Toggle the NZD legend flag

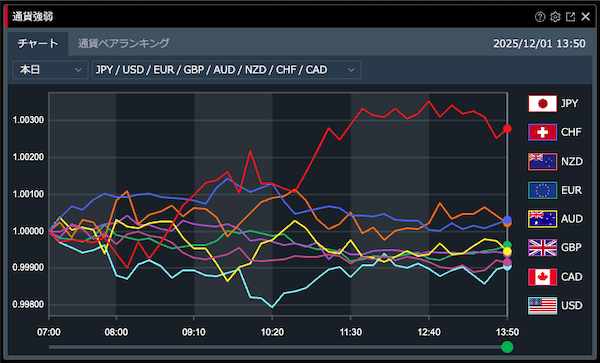click(543, 161)
